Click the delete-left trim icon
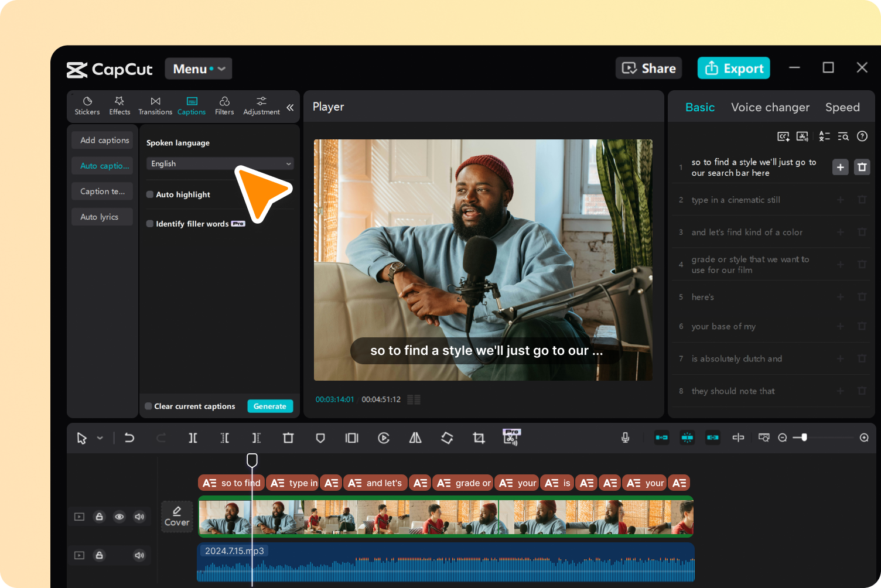This screenshot has width=881, height=588. tap(224, 437)
